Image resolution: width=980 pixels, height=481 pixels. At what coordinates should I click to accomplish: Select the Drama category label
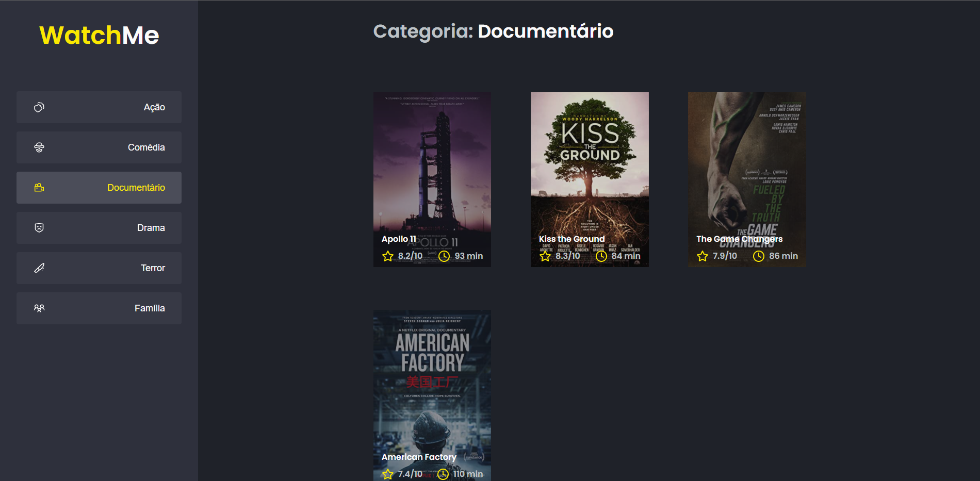(x=151, y=228)
